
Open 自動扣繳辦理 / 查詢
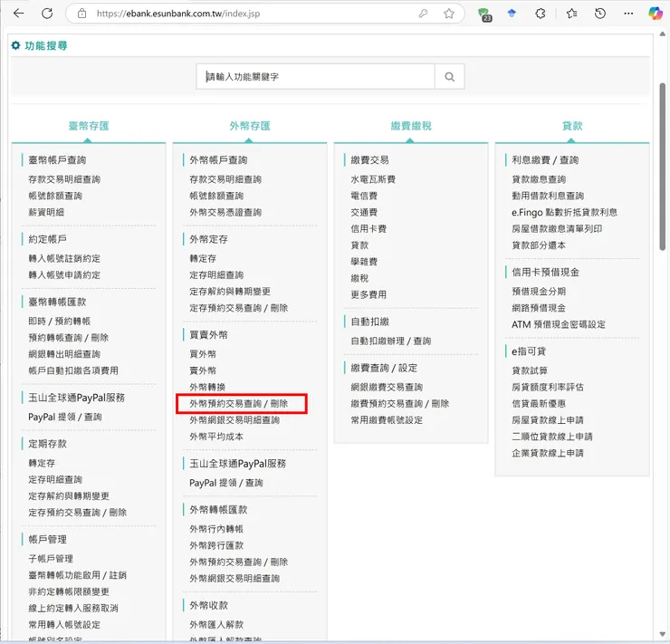[x=391, y=341]
